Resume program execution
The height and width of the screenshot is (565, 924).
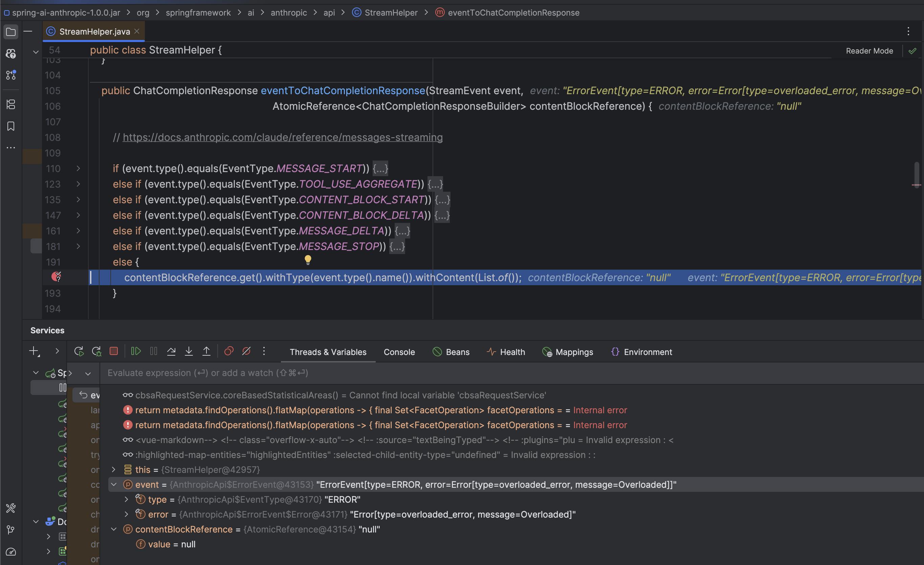pyautogui.click(x=136, y=351)
